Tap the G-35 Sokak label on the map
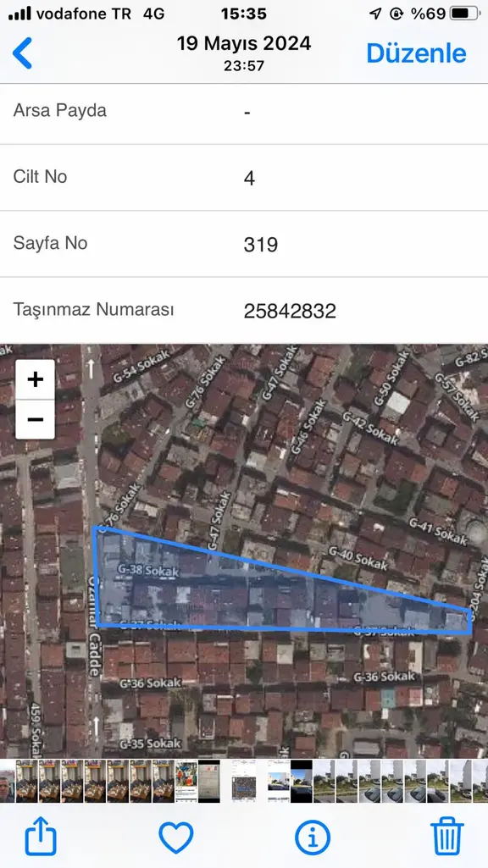 150,743
